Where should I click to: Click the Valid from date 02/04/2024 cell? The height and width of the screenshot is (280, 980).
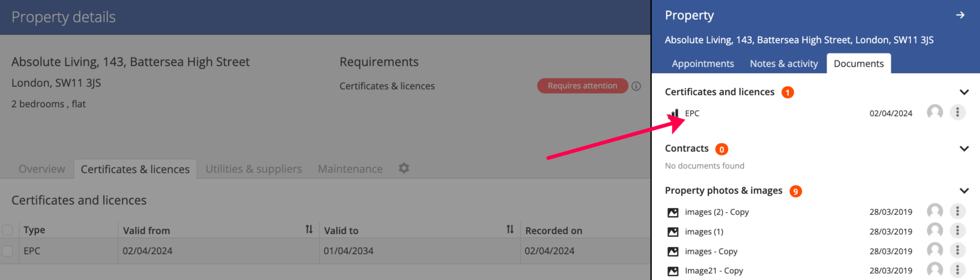[x=147, y=251]
